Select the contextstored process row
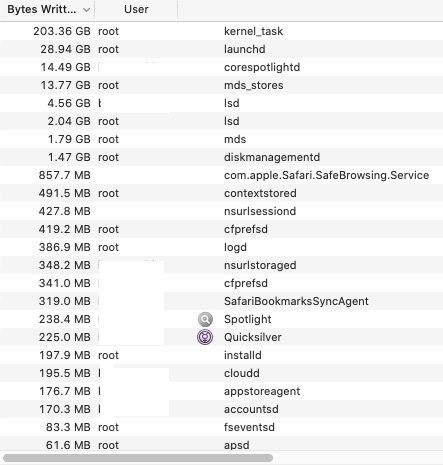This screenshot has width=443, height=465. click(x=221, y=193)
